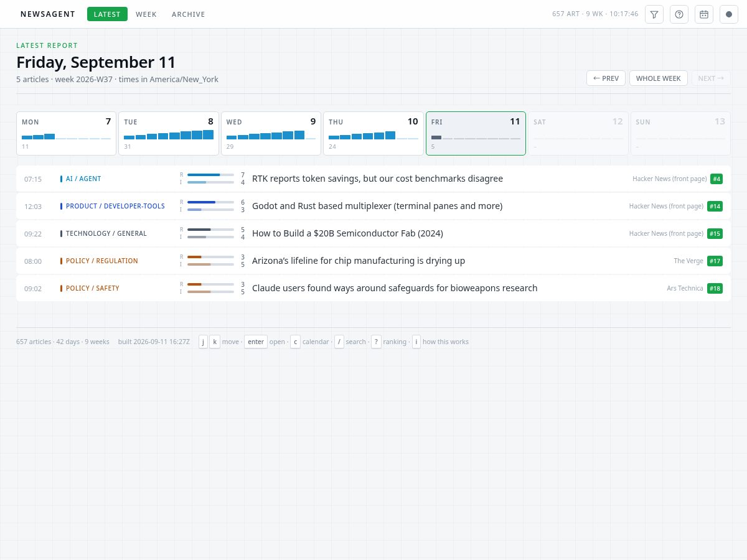This screenshot has height=560, width=747.
Task: Click the c calendar key hint
Action: (295, 342)
